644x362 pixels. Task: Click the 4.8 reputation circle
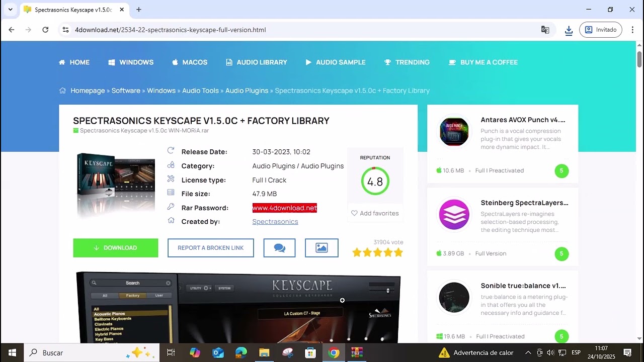coord(375,182)
